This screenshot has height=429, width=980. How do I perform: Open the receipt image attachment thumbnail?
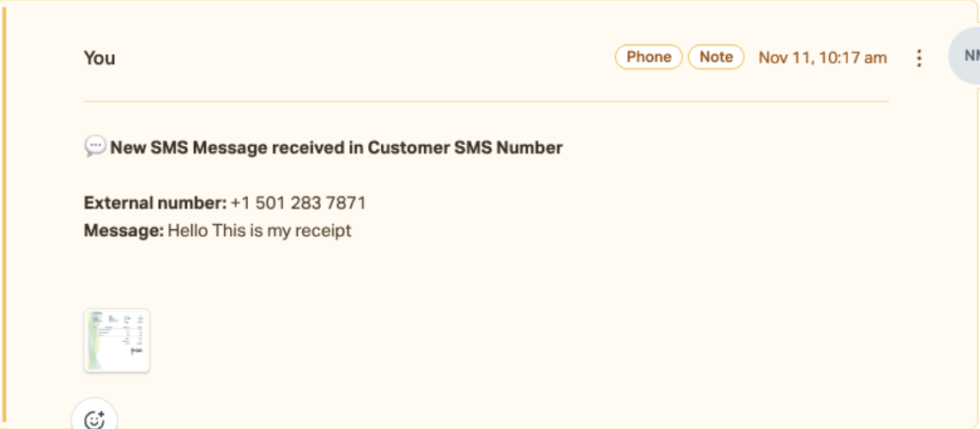point(117,341)
